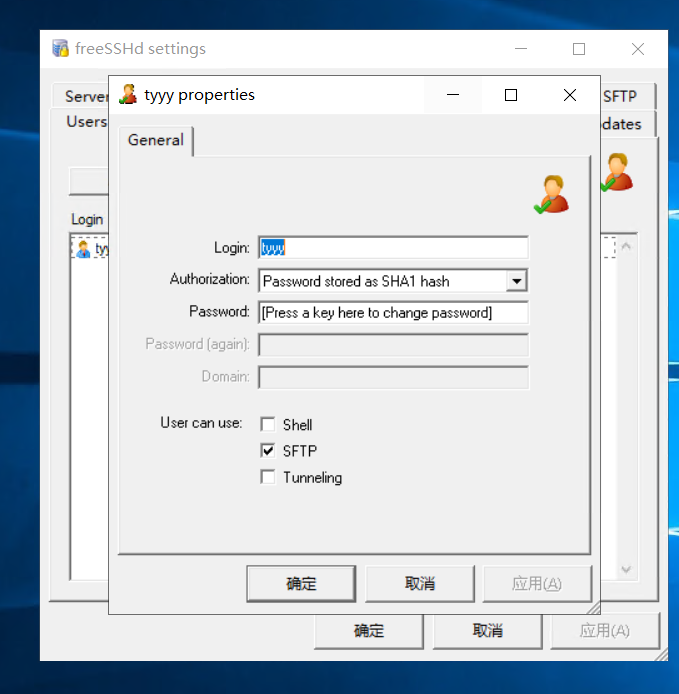
Task: Click the 'Authorization:' label
Action: 209,279
